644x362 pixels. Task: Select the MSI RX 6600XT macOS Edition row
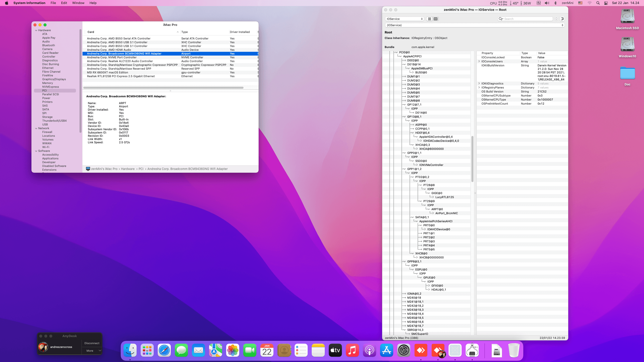(171, 72)
